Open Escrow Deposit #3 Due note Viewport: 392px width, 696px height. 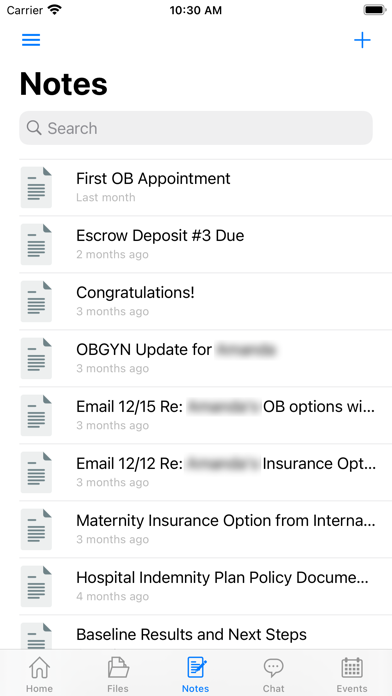tap(206, 245)
